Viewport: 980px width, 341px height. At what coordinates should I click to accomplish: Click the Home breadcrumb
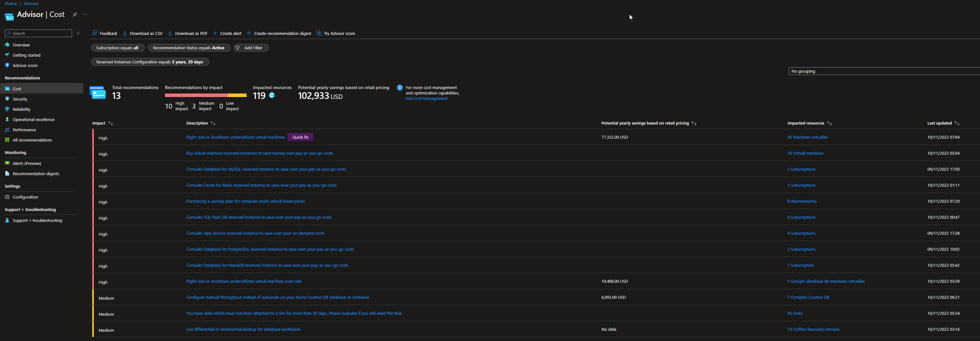click(11, 4)
